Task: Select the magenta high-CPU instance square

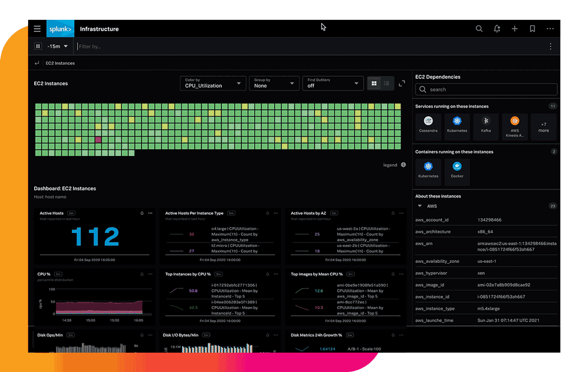Action: (x=98, y=140)
